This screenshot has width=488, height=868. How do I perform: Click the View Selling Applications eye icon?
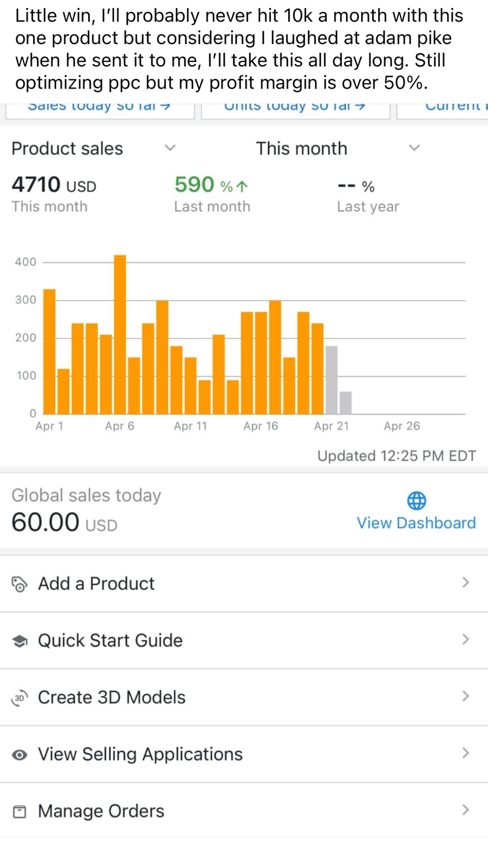coord(19,754)
